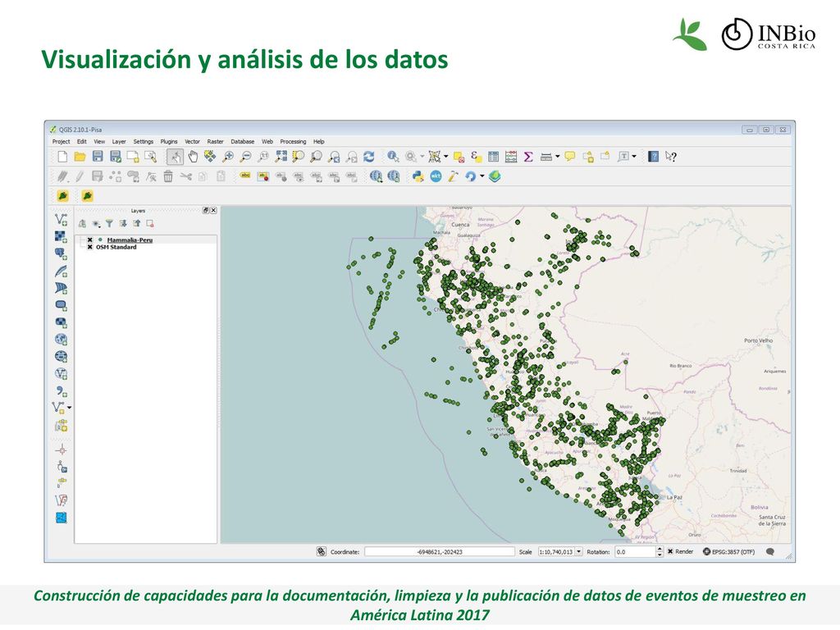
Task: Expand the New Layer dropdown arrow in sidebar
Action: click(x=69, y=408)
